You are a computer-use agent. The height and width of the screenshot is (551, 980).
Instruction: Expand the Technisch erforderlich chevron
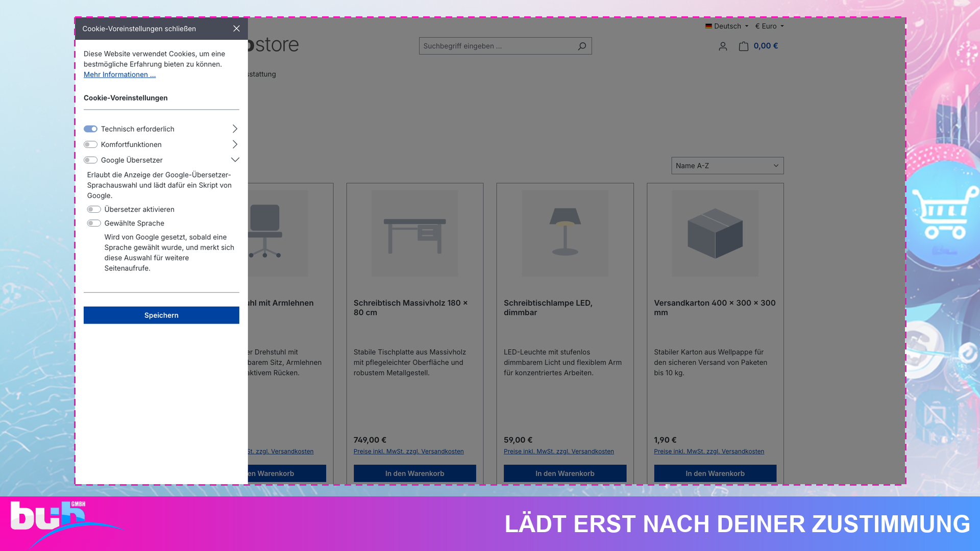coord(235,129)
